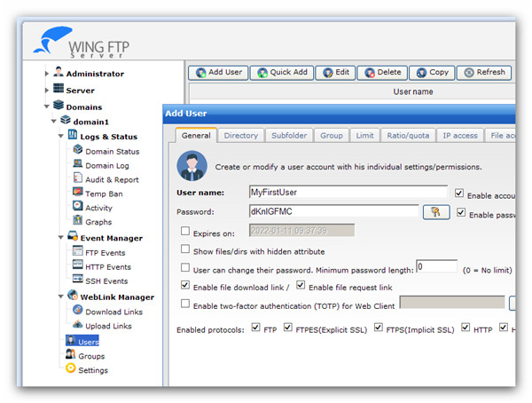
Task: Expand the Server tree node
Action: click(47, 91)
